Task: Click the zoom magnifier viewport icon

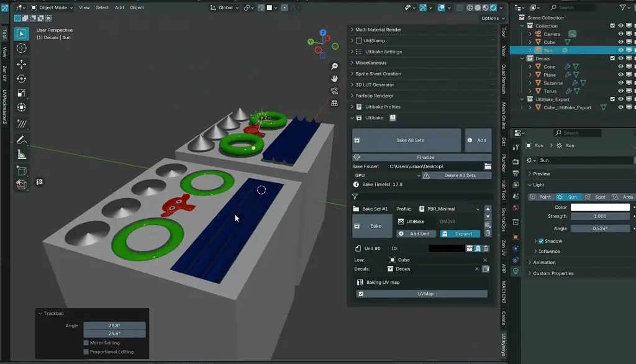Action: (334, 66)
